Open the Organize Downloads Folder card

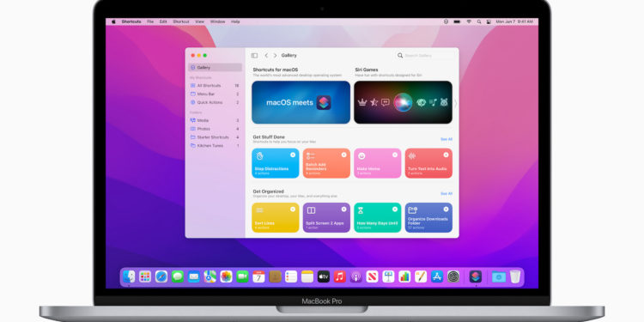coord(428,217)
